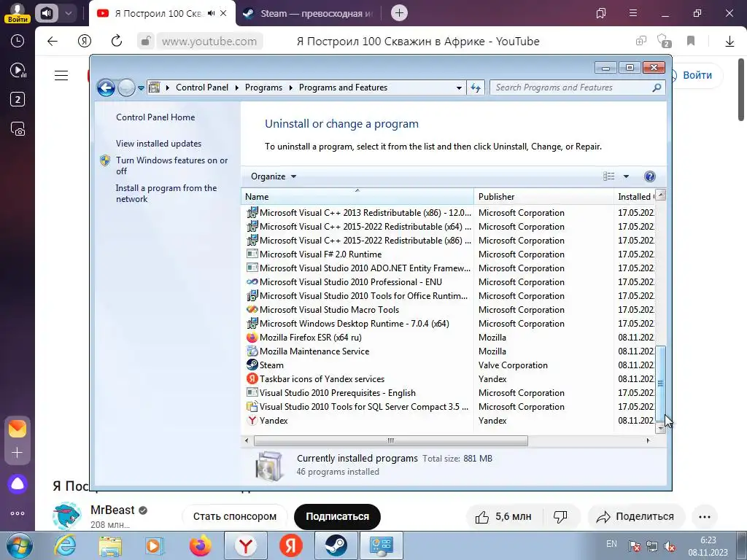Open the browser hamburger menu
Image resolution: width=747 pixels, height=560 pixels.
[632, 13]
